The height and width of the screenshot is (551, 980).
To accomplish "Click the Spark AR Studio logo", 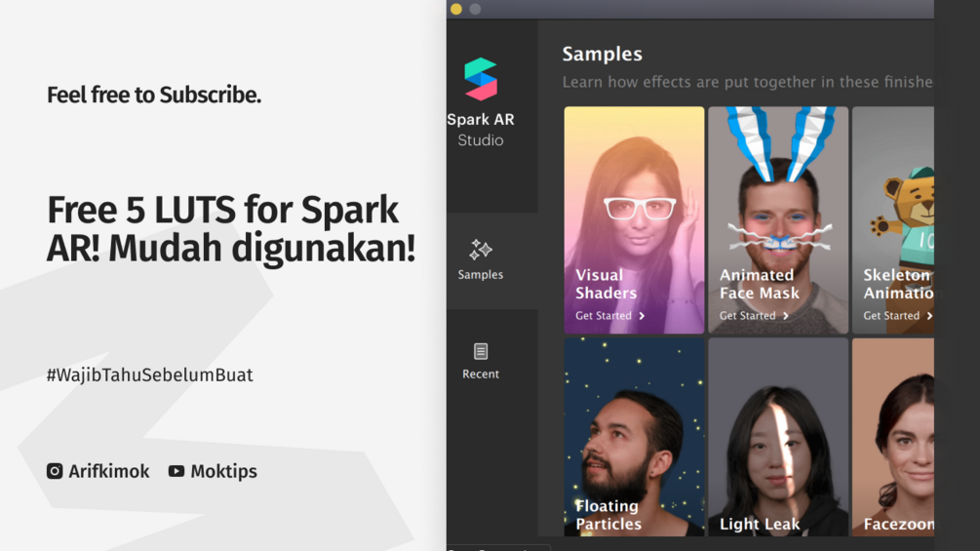I will [481, 79].
